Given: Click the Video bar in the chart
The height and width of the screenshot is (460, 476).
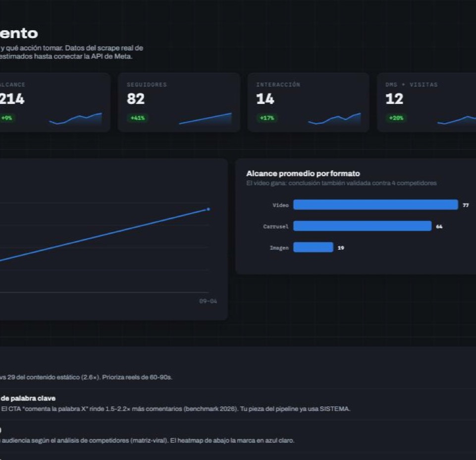Looking at the screenshot, I should click(x=375, y=205).
